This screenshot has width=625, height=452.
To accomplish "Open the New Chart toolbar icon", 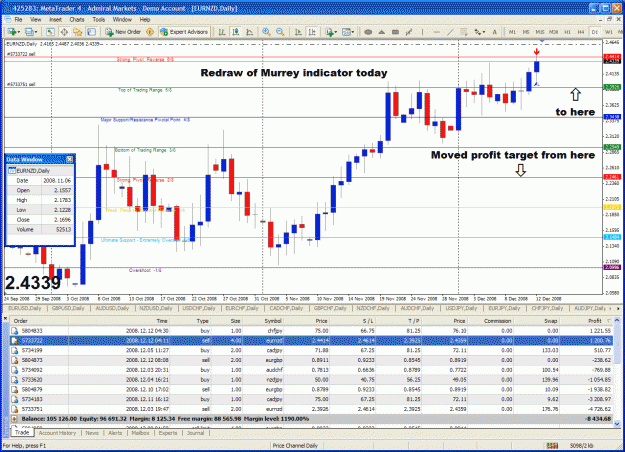I will pyautogui.click(x=13, y=32).
